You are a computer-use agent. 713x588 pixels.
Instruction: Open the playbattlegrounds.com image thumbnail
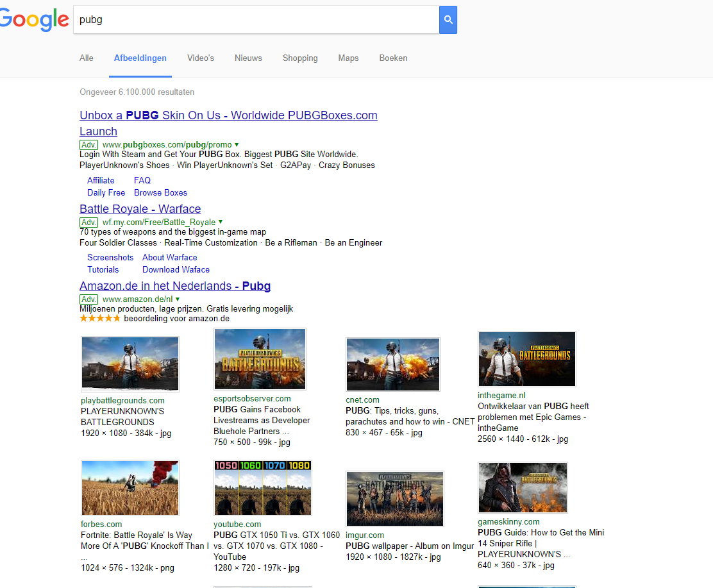point(130,364)
